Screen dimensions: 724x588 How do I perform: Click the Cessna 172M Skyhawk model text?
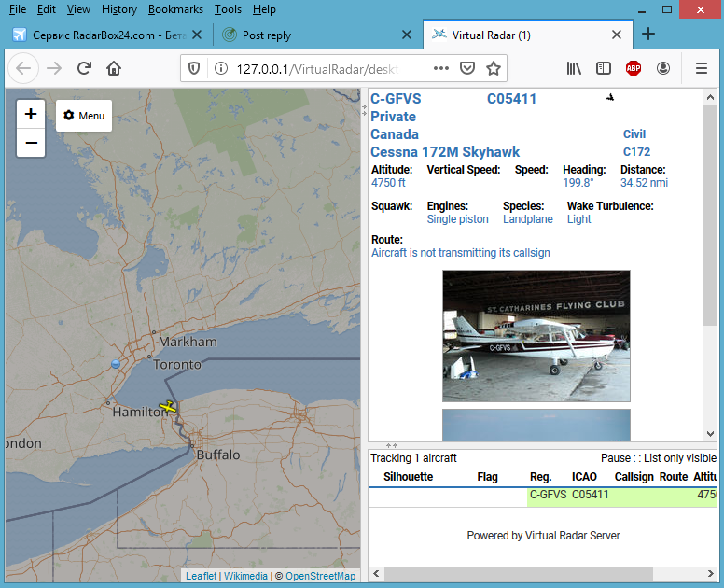point(445,152)
